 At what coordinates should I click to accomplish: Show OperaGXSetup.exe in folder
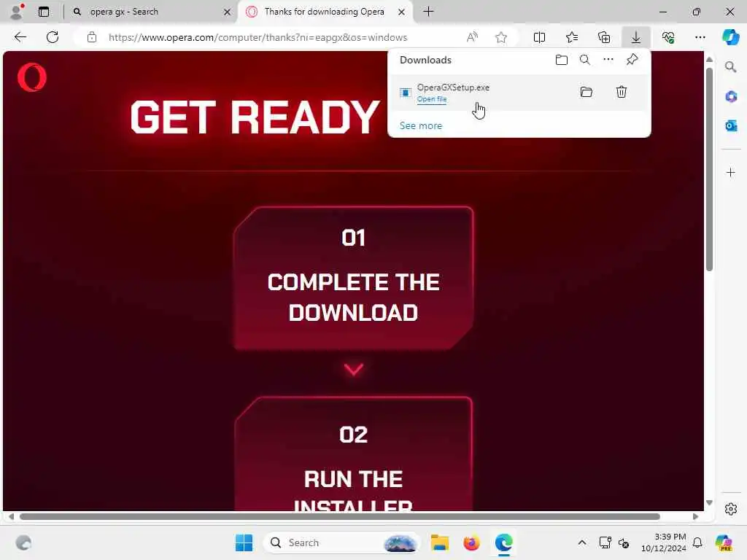(587, 92)
